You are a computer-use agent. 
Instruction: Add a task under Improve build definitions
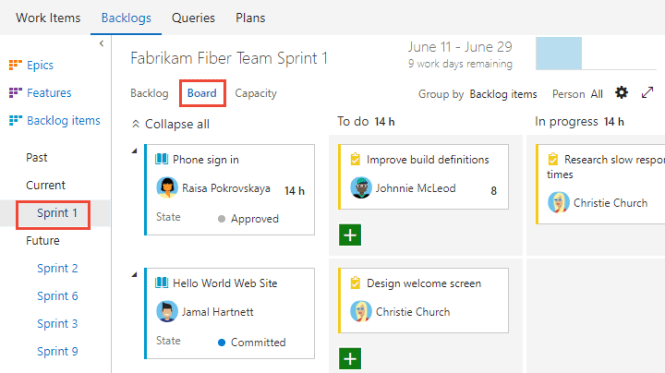(x=350, y=235)
